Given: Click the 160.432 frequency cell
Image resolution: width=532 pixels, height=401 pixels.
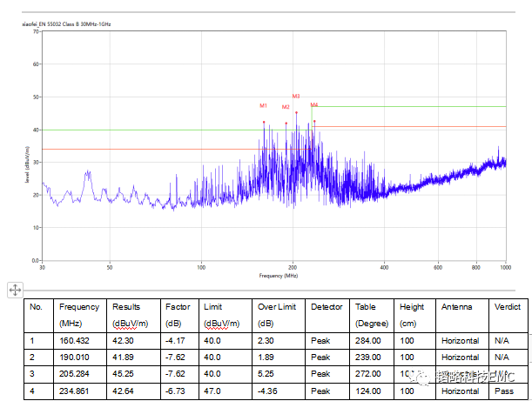Looking at the screenshot, I should [x=75, y=341].
